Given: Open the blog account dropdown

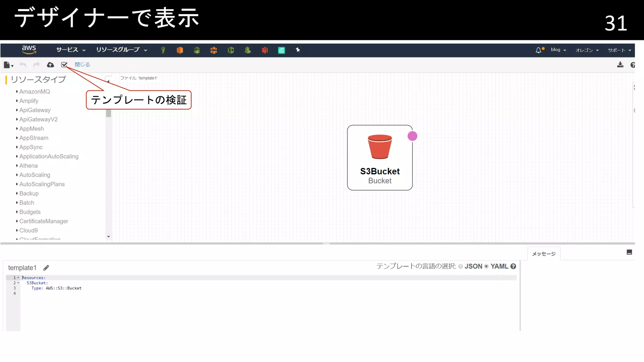Looking at the screenshot, I should coord(558,50).
